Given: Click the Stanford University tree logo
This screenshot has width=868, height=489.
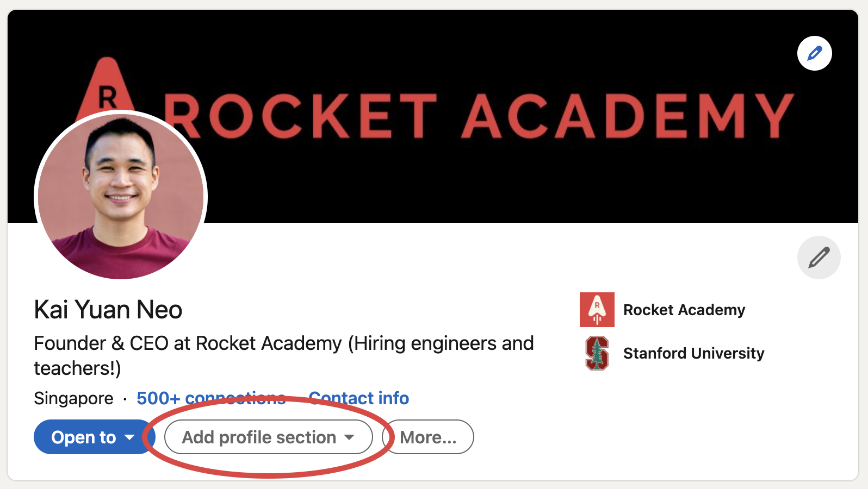Looking at the screenshot, I should pyautogui.click(x=597, y=353).
